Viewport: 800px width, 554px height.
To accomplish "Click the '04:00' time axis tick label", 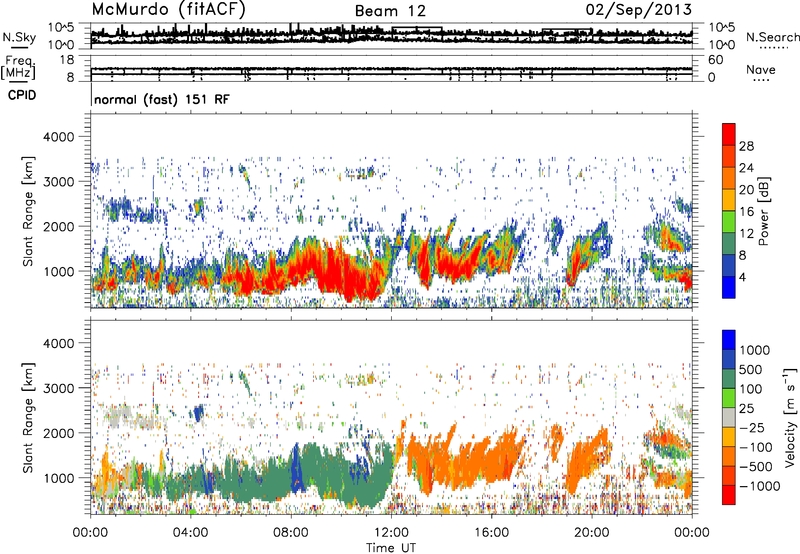I will [190, 533].
